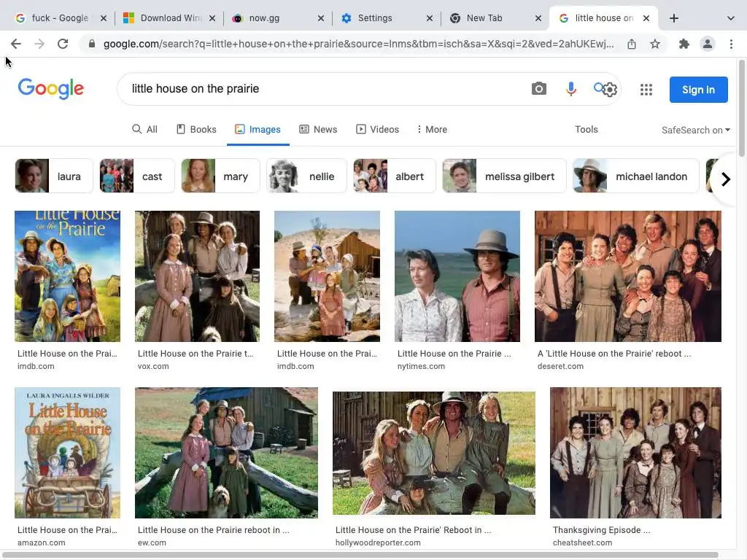Select the Books search tab
This screenshot has height=560, width=747.
point(196,130)
